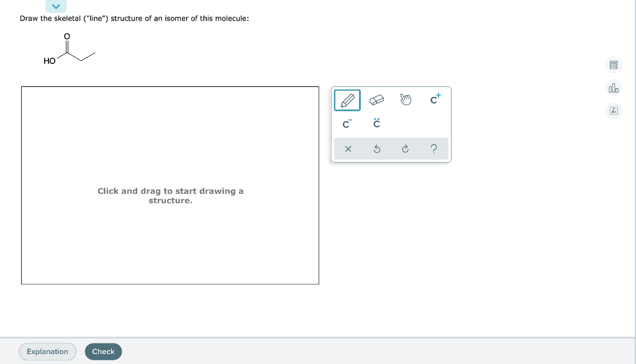This screenshot has width=636, height=364.
Task: Click the Check button
Action: 103,351
